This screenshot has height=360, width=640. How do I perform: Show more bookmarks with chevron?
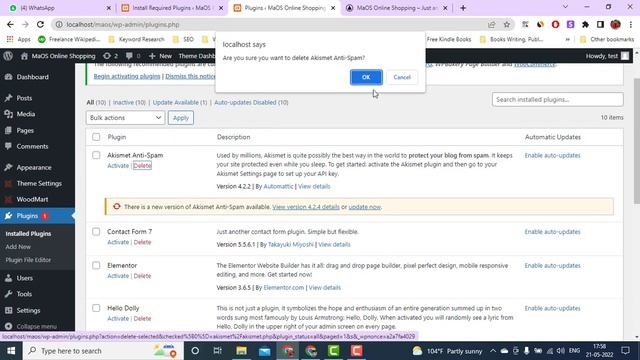click(x=567, y=39)
